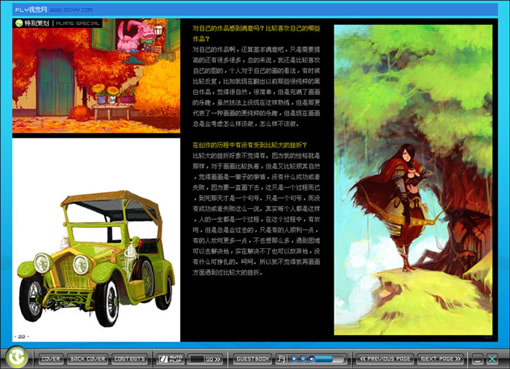This screenshot has height=369, width=510.
Task: Click the Go arrows button
Action: (x=213, y=359)
